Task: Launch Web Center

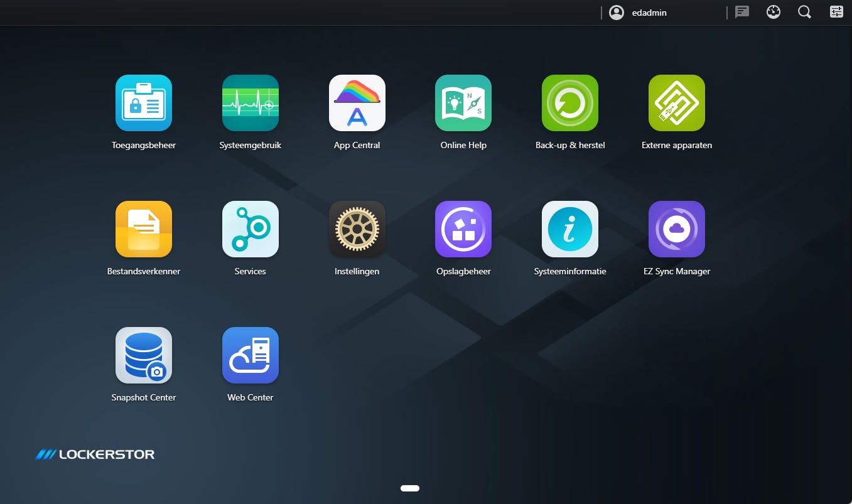Action: coord(251,355)
